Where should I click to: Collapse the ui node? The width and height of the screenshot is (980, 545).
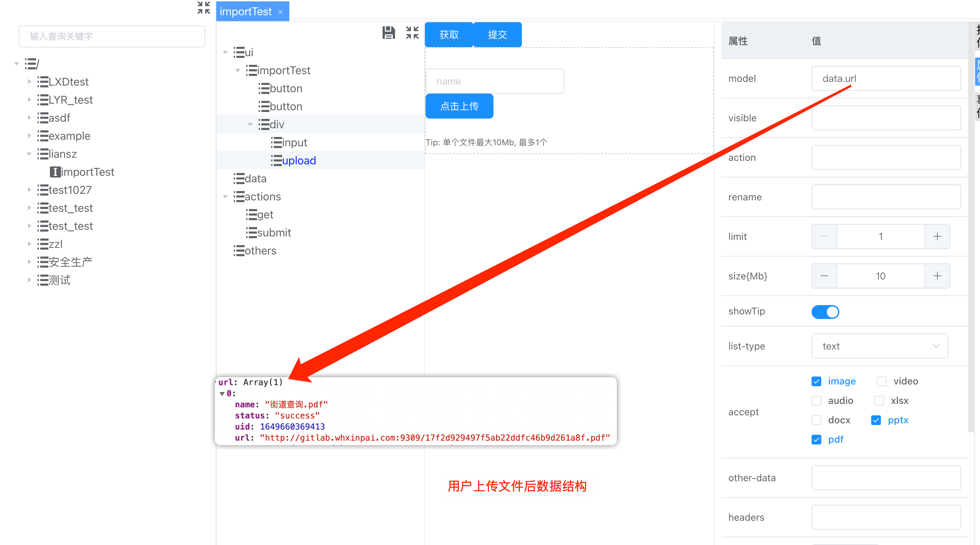coord(225,52)
